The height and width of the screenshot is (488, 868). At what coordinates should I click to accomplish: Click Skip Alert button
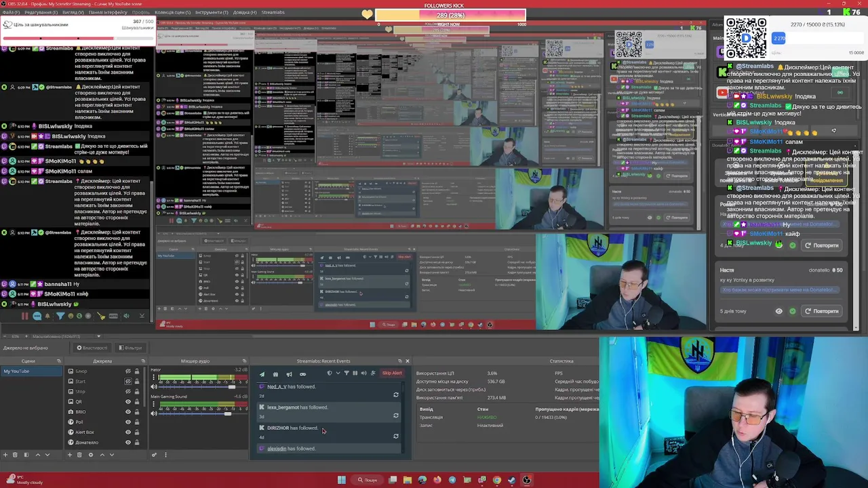(392, 373)
